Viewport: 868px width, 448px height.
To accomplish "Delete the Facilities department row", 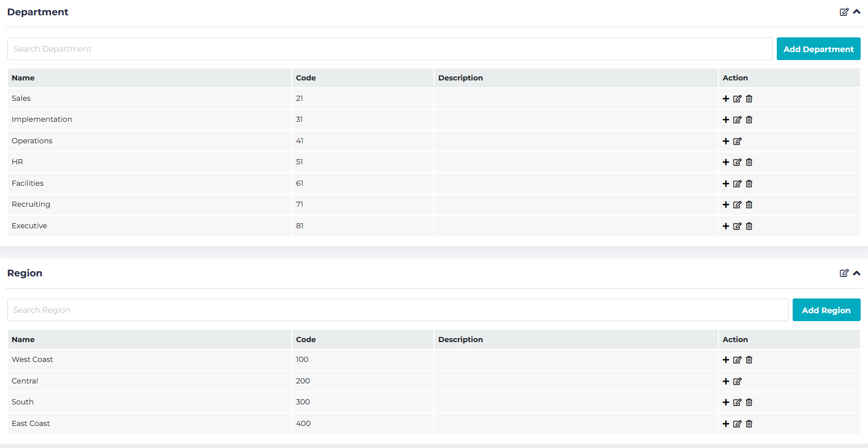I will [x=749, y=184].
